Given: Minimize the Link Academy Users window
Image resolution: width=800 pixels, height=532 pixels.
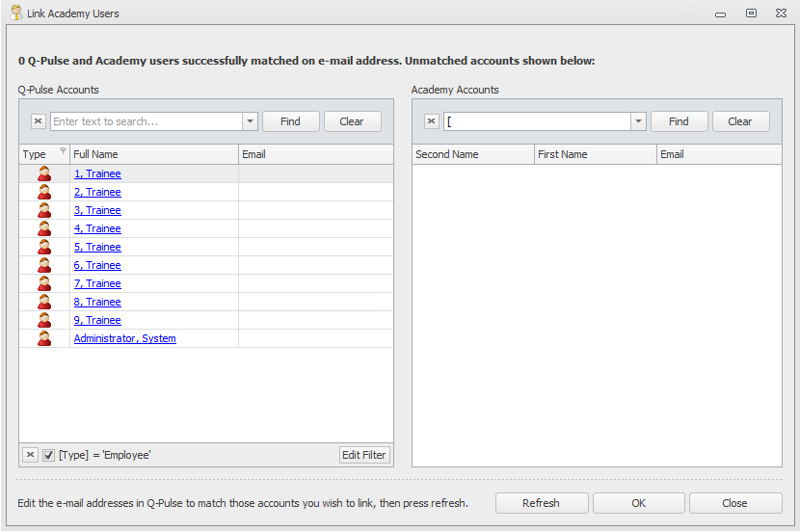Looking at the screenshot, I should click(720, 13).
